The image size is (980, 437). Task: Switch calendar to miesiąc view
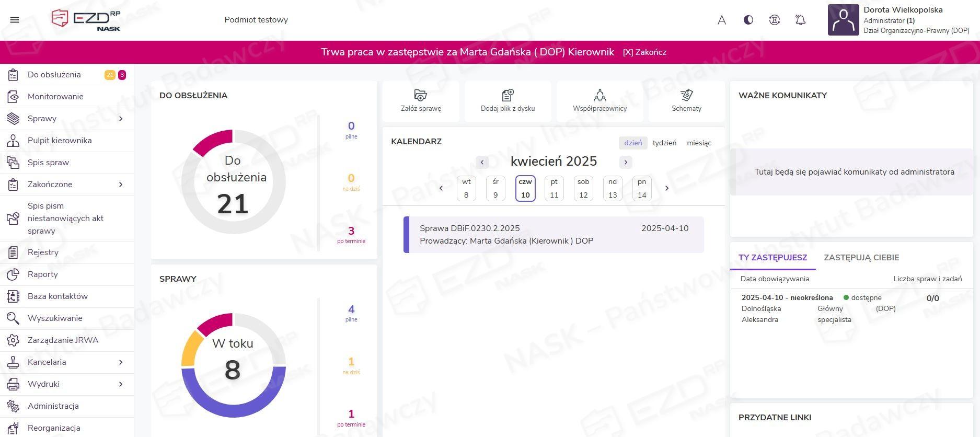pyautogui.click(x=699, y=143)
